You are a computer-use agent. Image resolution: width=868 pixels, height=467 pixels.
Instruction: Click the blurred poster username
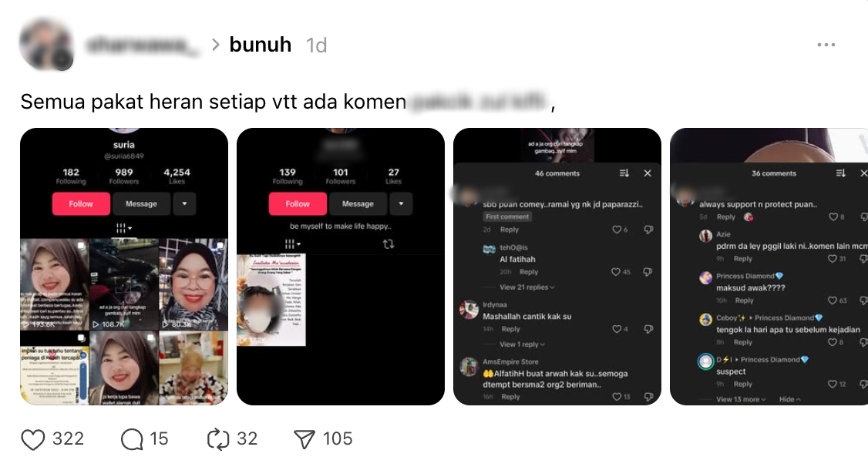143,45
